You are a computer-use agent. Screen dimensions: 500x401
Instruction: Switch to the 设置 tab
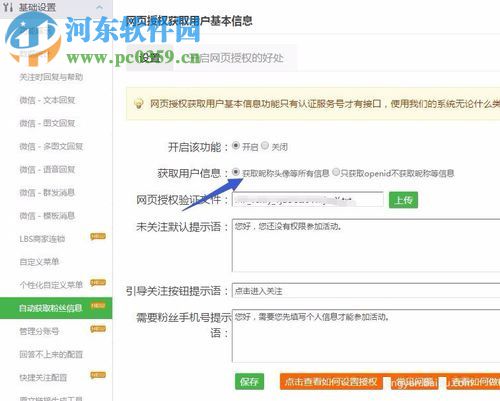pyautogui.click(x=150, y=58)
